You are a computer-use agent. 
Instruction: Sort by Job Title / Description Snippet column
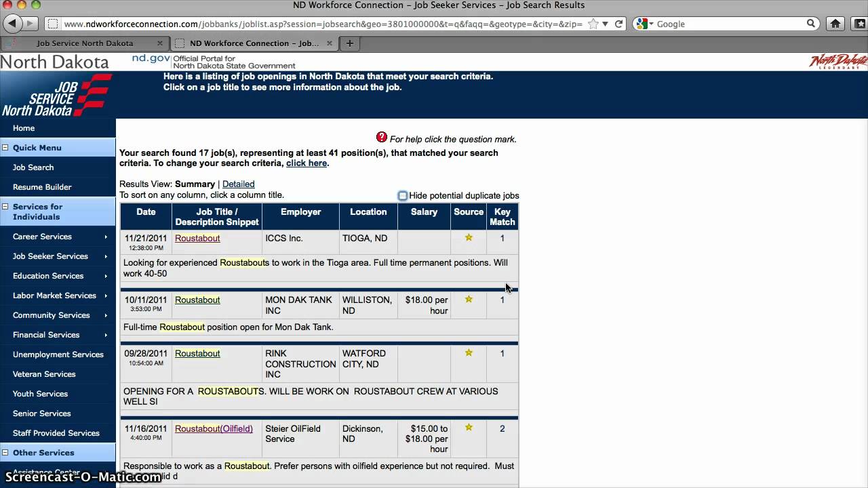click(x=217, y=217)
